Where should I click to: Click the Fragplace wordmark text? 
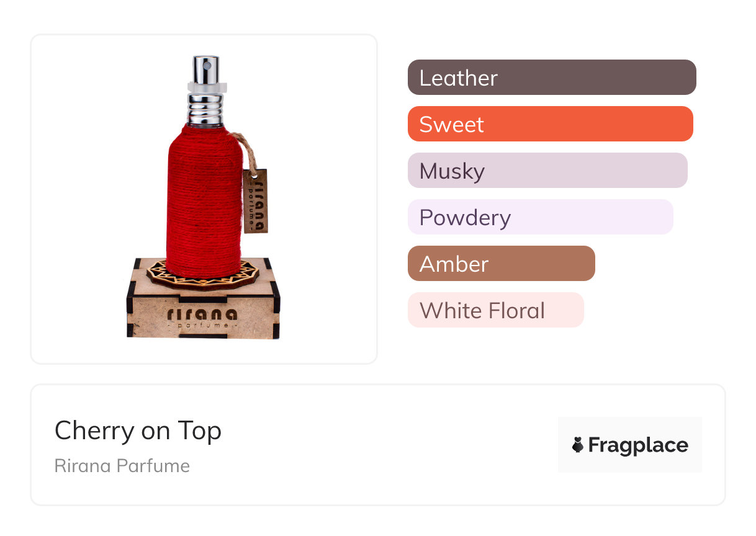(x=638, y=445)
